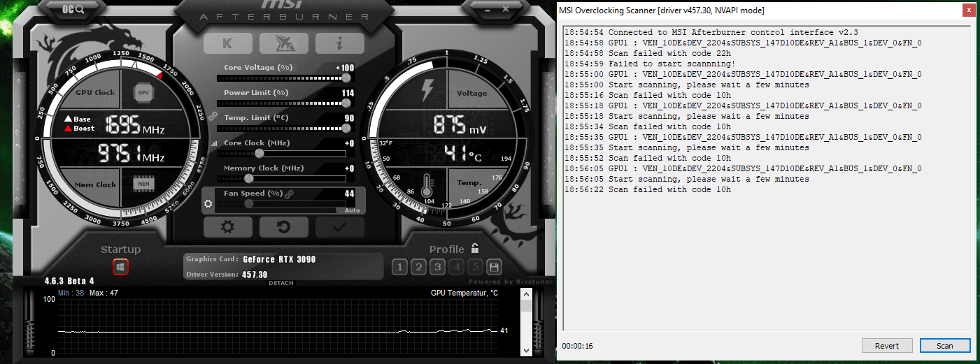
Task: Launch Kombustor with the K button
Action: (227, 43)
